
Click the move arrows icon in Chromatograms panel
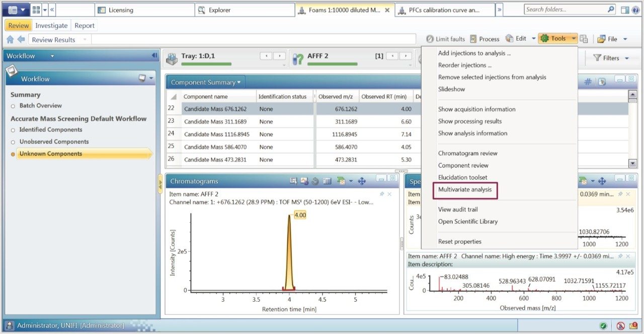[361, 181]
